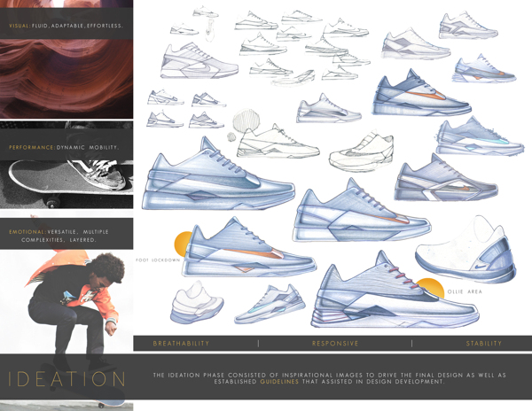Select the shoe sketch with red laces
532x411 pixels.
click(x=395, y=291)
